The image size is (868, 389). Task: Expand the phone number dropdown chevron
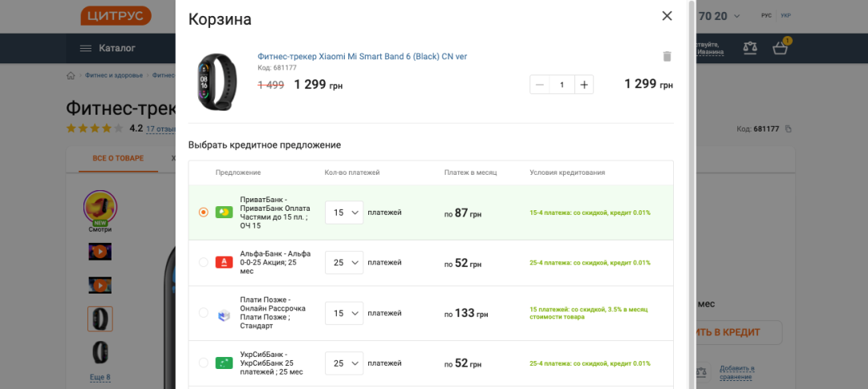pyautogui.click(x=736, y=16)
